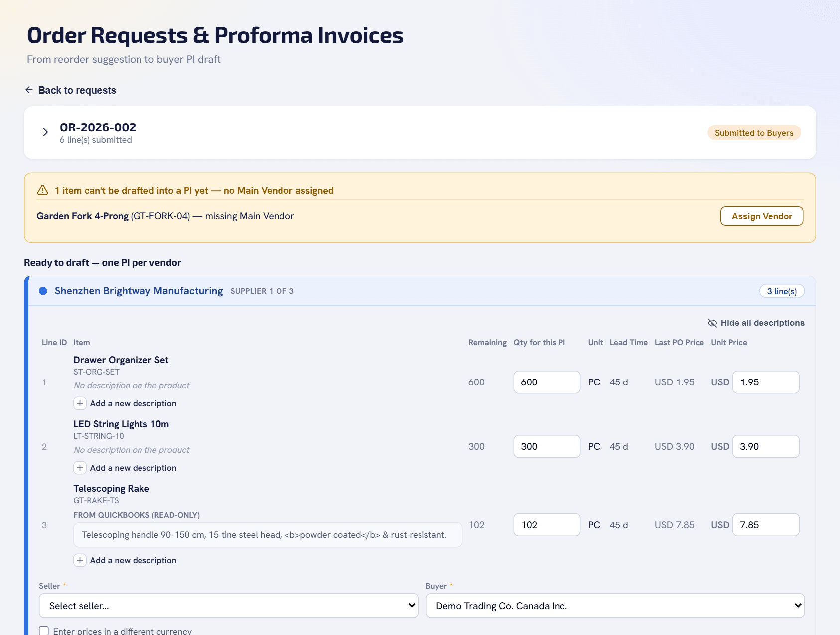Click the plus icon under LED String Lights 10m
840x635 pixels.
[80, 468]
